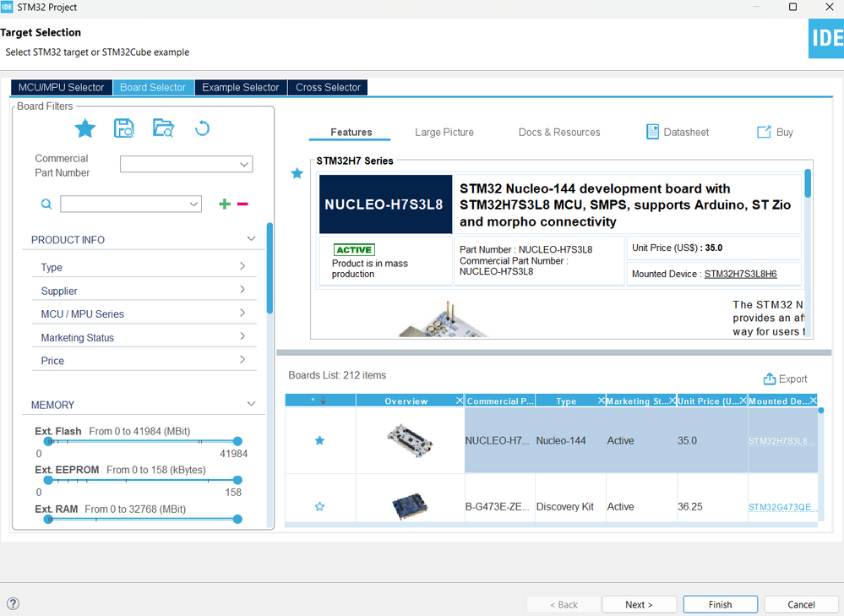
Task: Click Ext. EEPROM slider left handle
Action: (48, 480)
